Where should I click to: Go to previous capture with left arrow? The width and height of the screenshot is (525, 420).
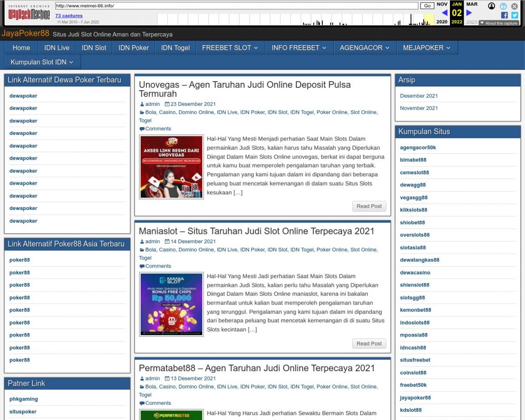point(445,13)
